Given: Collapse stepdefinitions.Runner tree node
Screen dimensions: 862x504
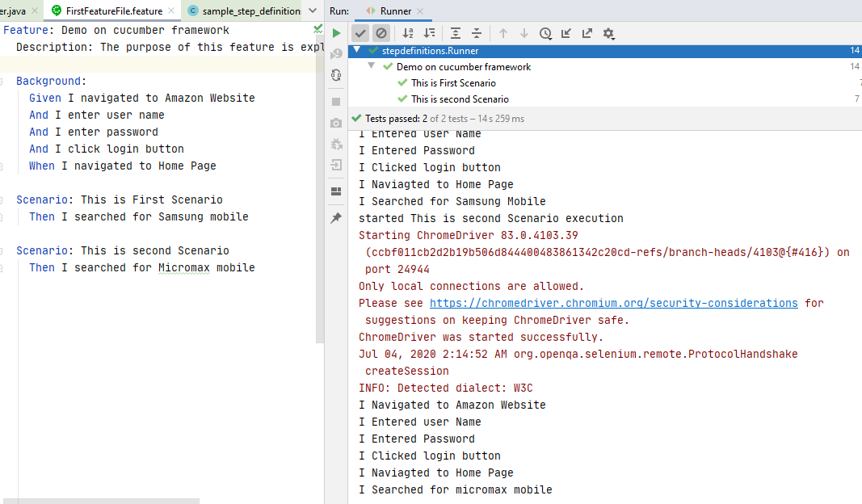Looking at the screenshot, I should pos(357,50).
